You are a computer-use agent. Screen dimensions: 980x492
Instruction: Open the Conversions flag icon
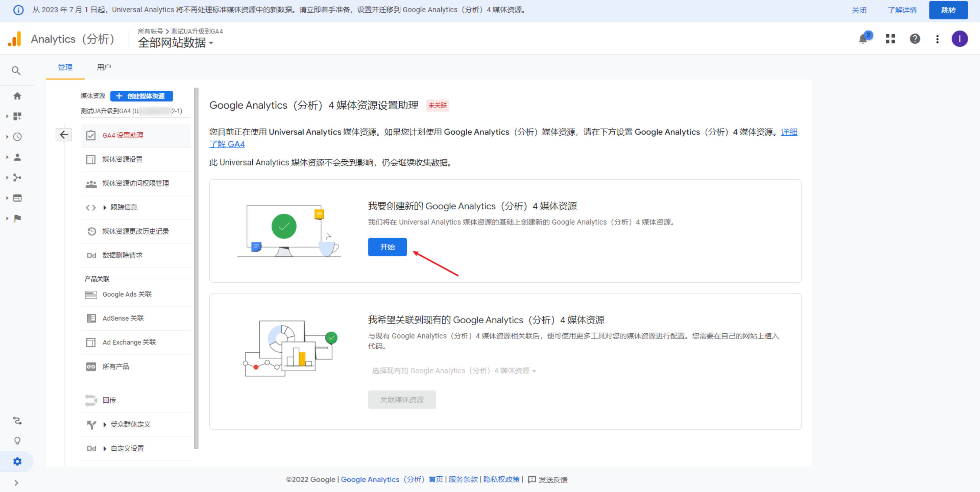(17, 218)
